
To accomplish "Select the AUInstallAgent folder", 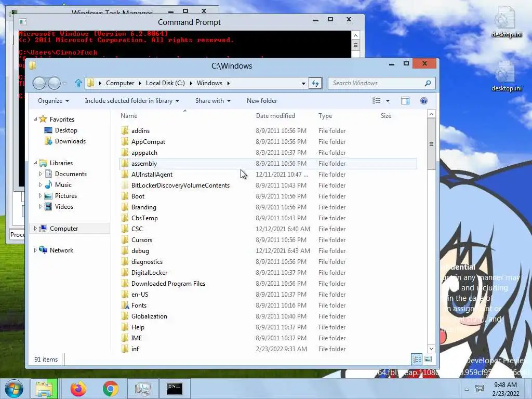I will [x=152, y=175].
